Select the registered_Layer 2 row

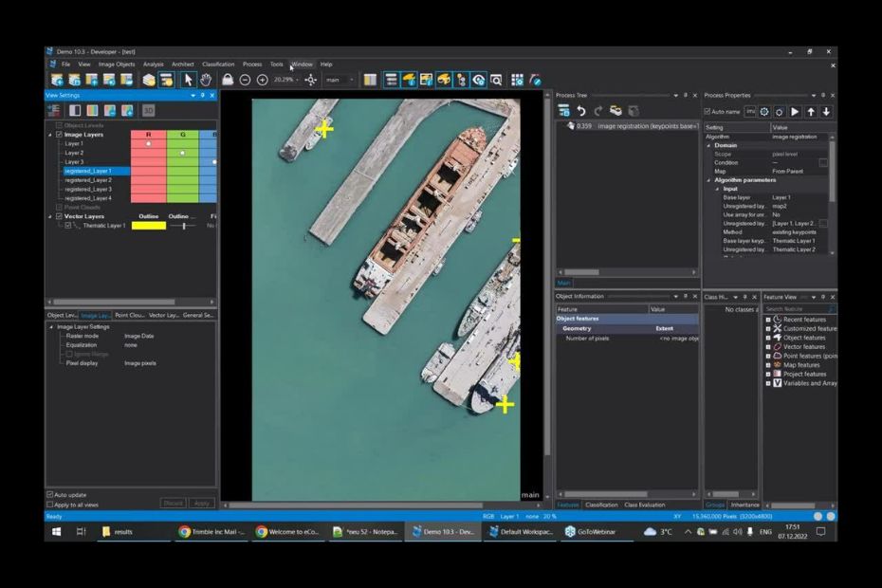point(88,180)
